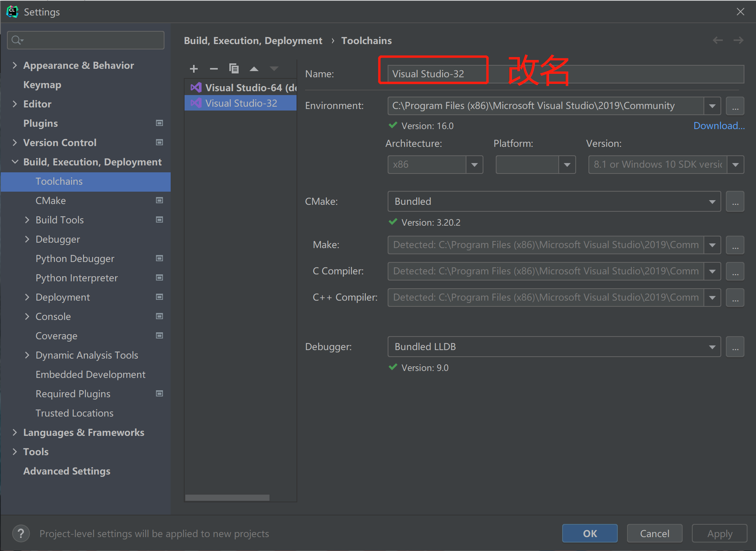Expand the Editor section

pos(15,104)
